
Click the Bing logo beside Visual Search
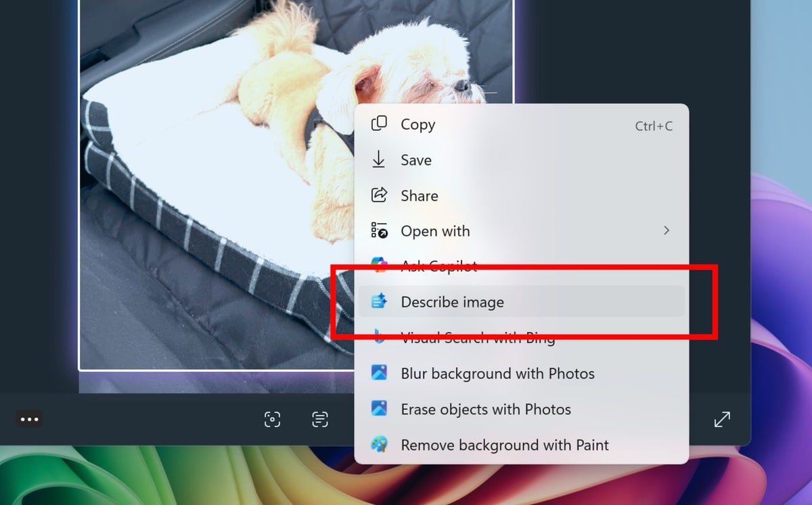(x=379, y=337)
